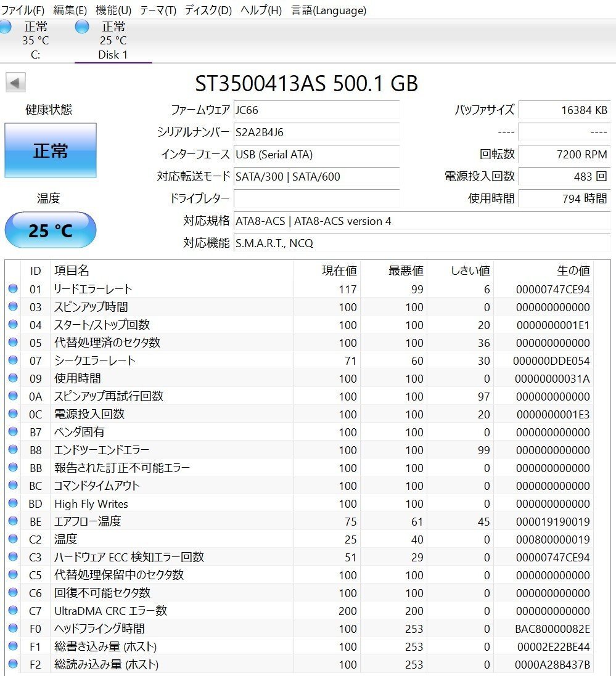Select the Disk 1 tab at 25 °C
Image resolution: width=616 pixels, height=676 pixels.
[113, 40]
